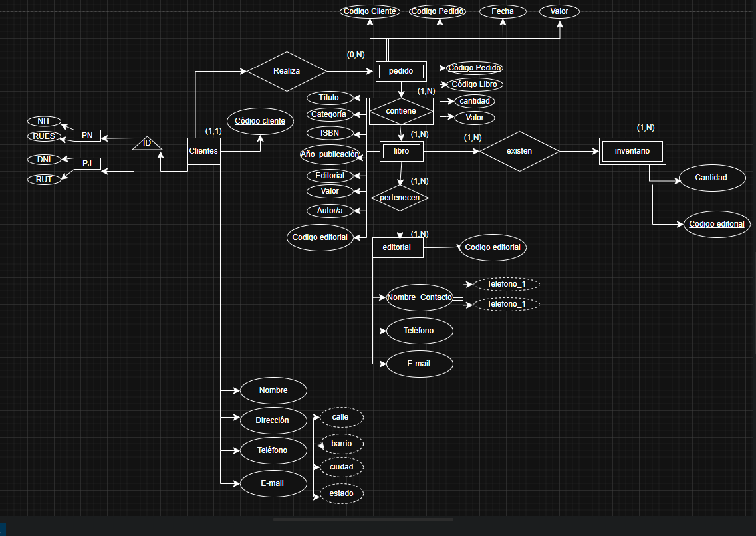Select the dashed calle attribute
756x536 pixels.
(x=341, y=417)
